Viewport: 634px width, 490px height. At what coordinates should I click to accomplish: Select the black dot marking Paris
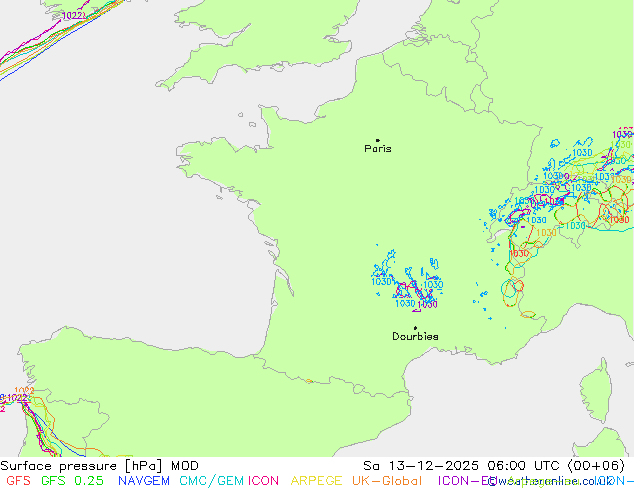click(x=378, y=140)
